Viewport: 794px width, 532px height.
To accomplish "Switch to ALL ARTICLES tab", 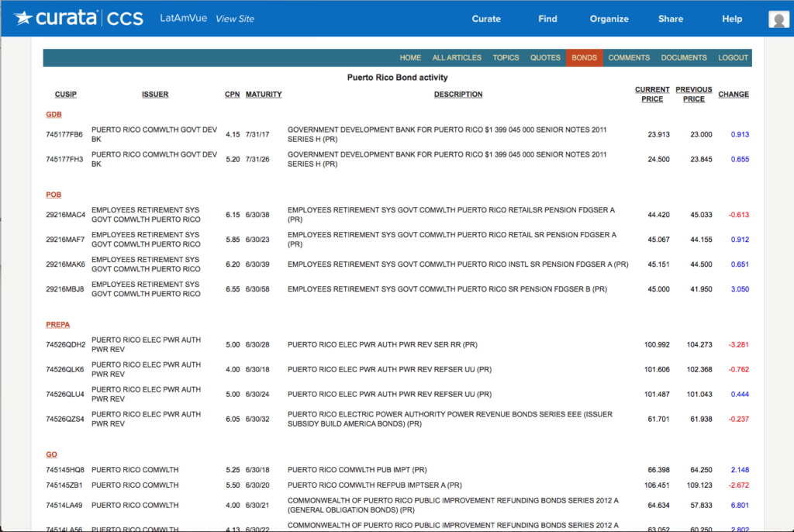I will click(457, 57).
